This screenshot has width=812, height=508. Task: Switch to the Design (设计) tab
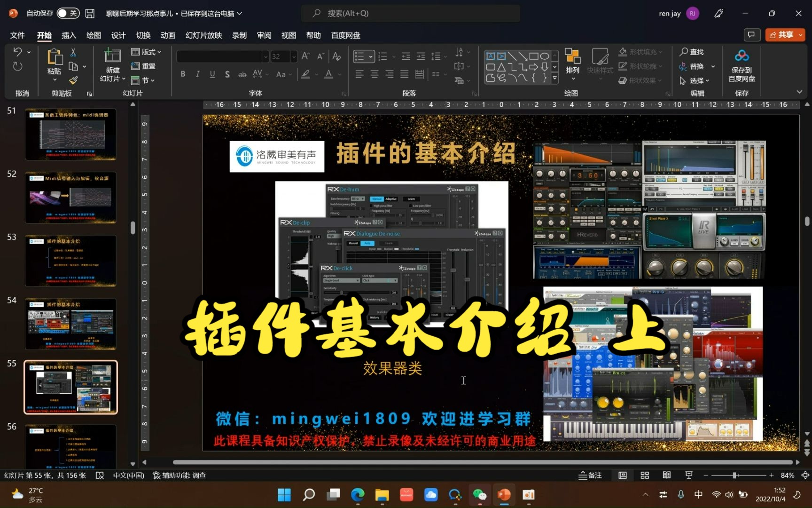tap(118, 35)
